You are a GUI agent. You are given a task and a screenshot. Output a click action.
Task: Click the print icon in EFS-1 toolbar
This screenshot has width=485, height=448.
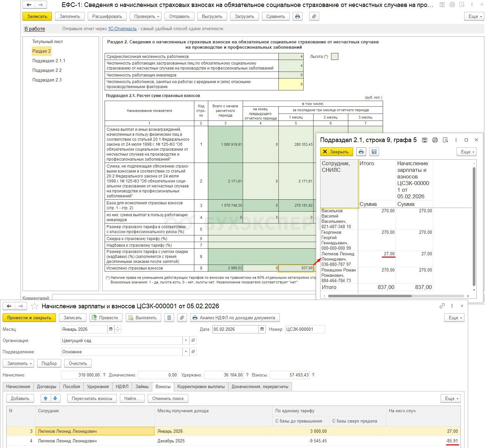(x=298, y=17)
